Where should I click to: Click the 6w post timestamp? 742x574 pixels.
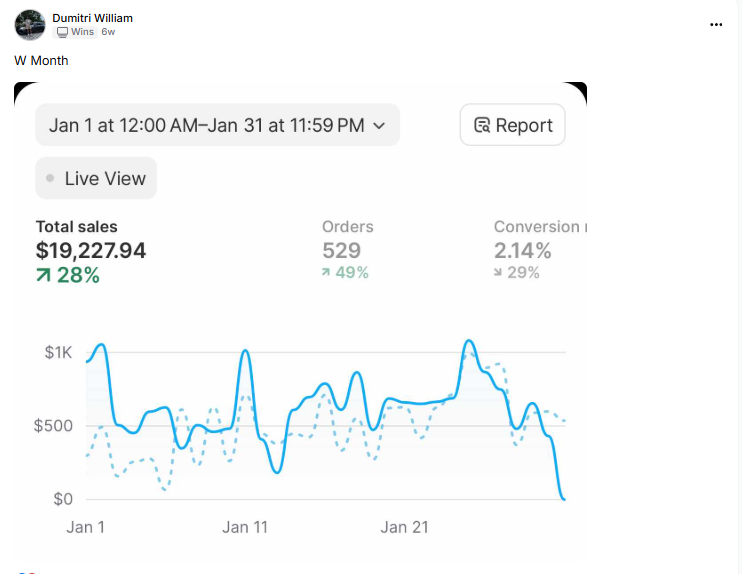(x=108, y=32)
